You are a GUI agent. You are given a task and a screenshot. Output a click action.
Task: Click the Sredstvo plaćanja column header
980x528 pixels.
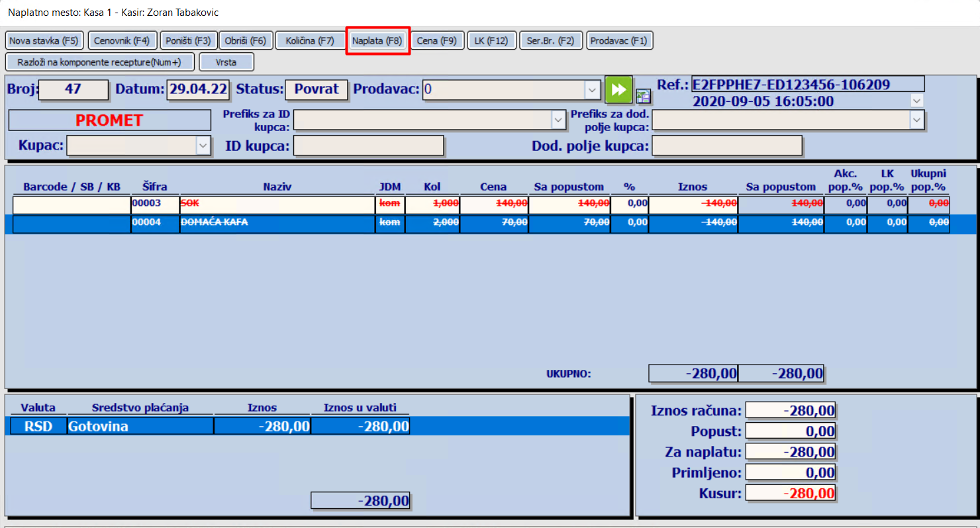140,408
